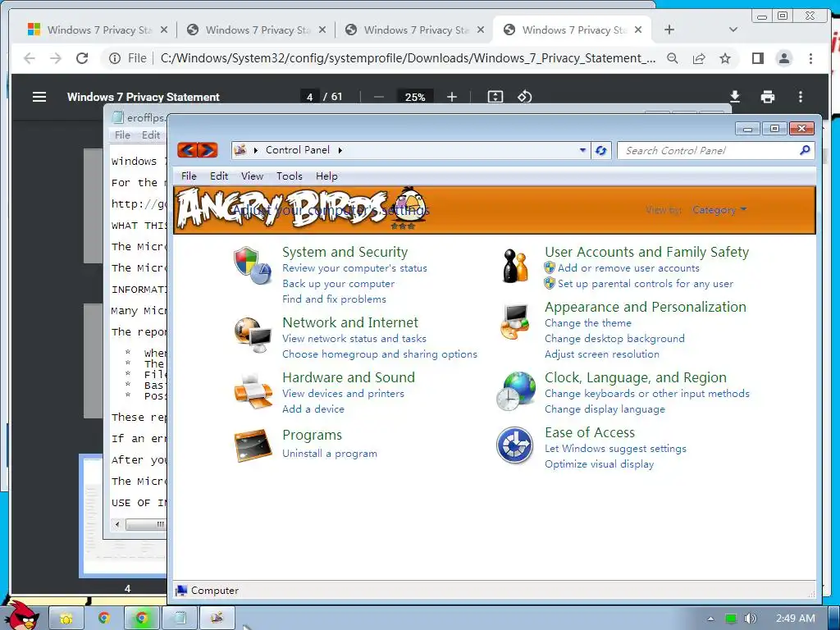The height and width of the screenshot is (630, 840).
Task: Open Hardware and Sound printer icon
Action: click(x=253, y=390)
